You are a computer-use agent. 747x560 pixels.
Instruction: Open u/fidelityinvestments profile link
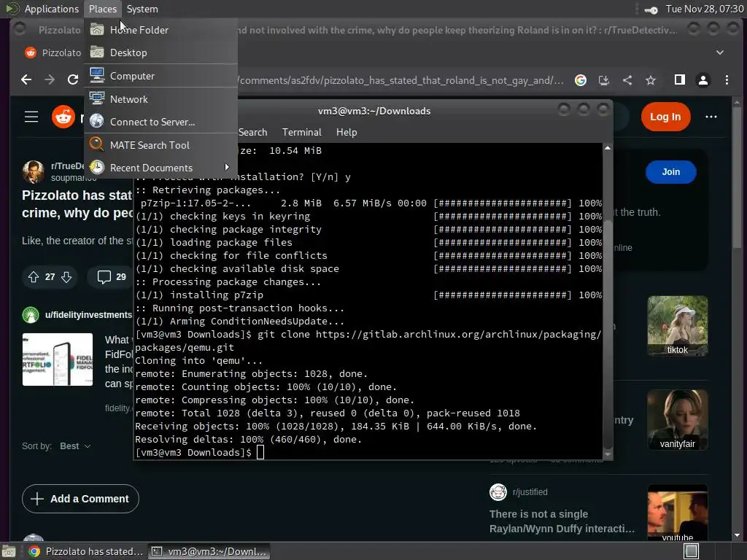pyautogui.click(x=88, y=315)
